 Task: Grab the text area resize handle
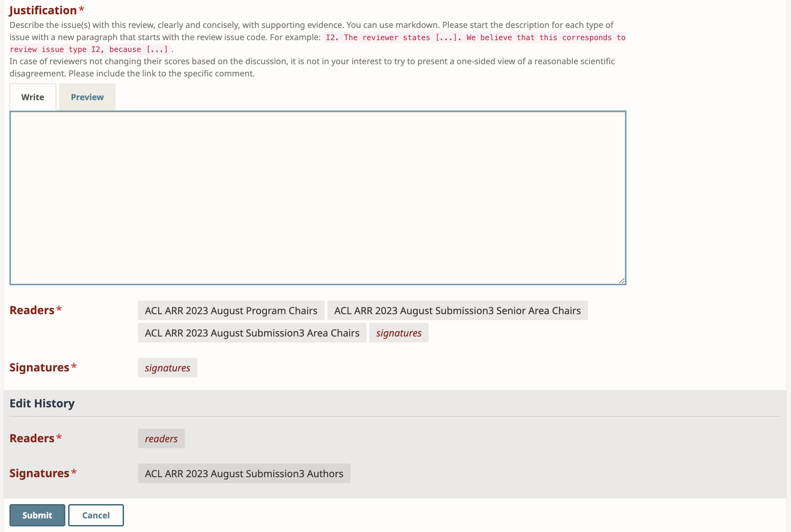click(622, 281)
